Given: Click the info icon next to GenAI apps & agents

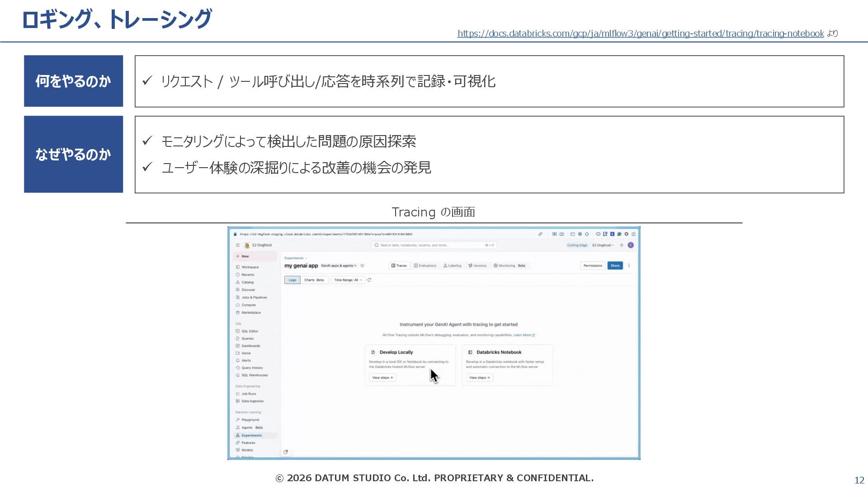Looking at the screenshot, I should point(363,266).
